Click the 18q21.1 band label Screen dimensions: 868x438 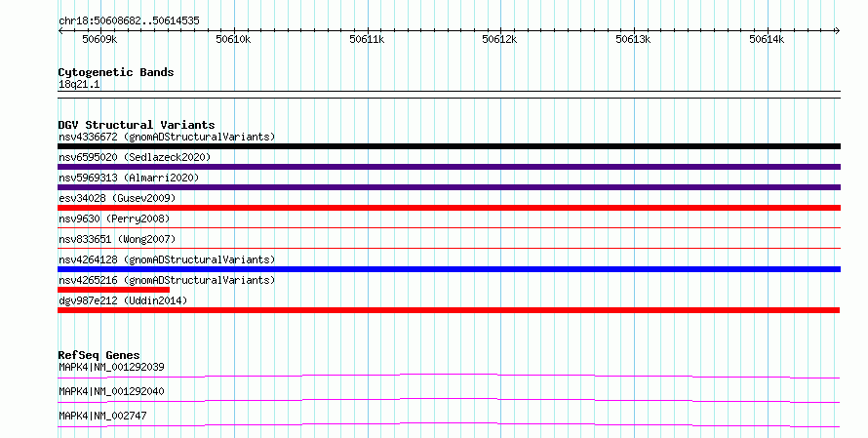79,85
